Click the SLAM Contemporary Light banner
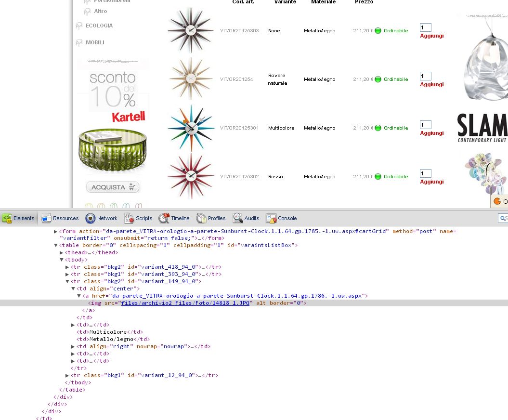Viewport: 508px width, 420px height. pos(482,128)
